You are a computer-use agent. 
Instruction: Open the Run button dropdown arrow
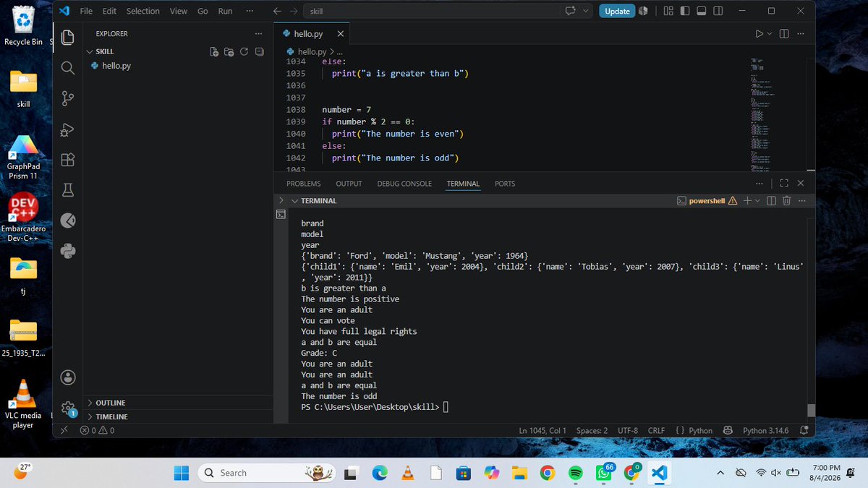click(x=770, y=34)
